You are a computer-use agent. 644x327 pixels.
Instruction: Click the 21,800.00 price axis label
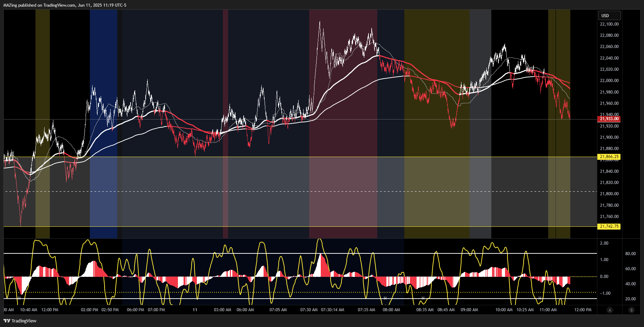click(609, 194)
